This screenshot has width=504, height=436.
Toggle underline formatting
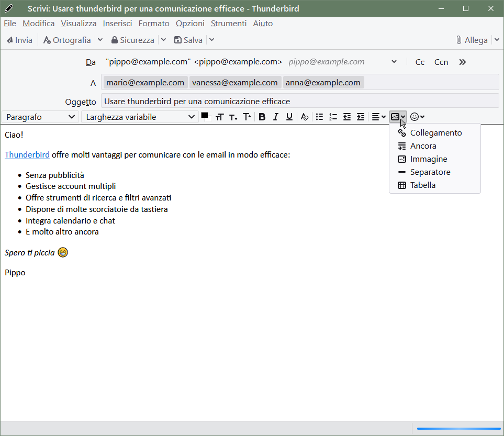pyautogui.click(x=289, y=117)
